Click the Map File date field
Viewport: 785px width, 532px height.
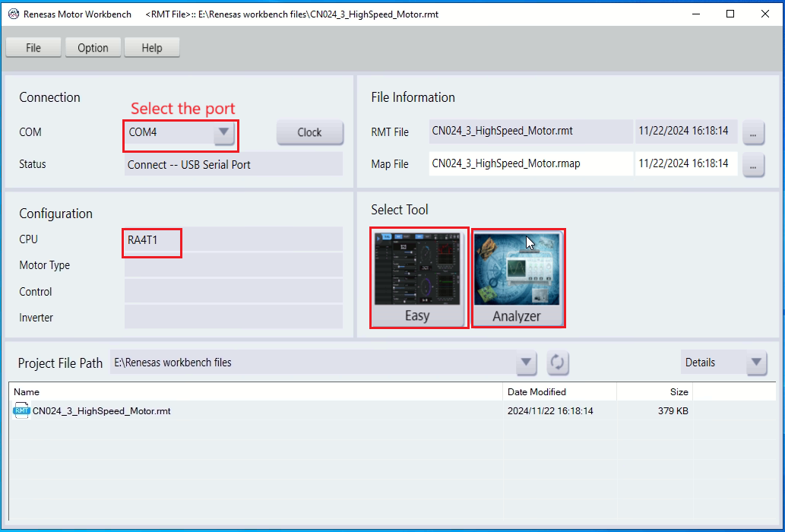pyautogui.click(x=686, y=163)
